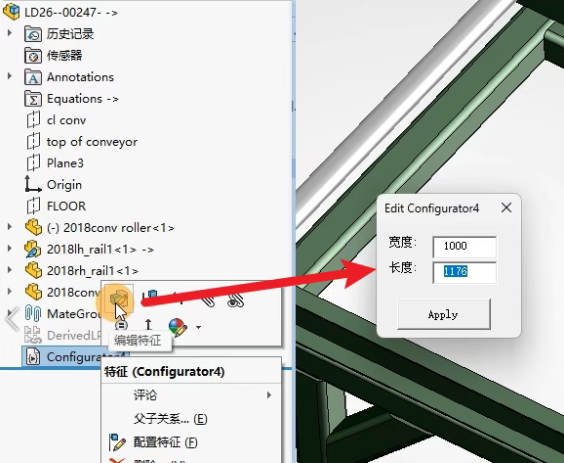
Task: Select the partially hidden 2018conv part icon
Action: pyautogui.click(x=33, y=292)
